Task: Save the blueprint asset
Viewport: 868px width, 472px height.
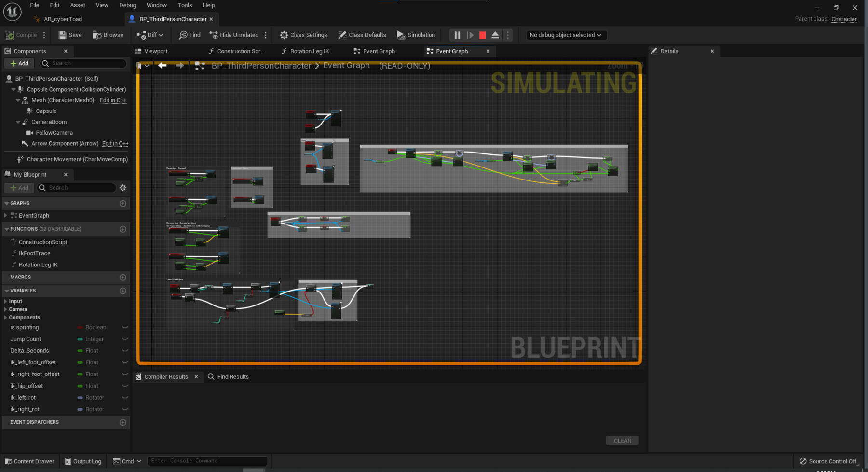Action: 69,35
